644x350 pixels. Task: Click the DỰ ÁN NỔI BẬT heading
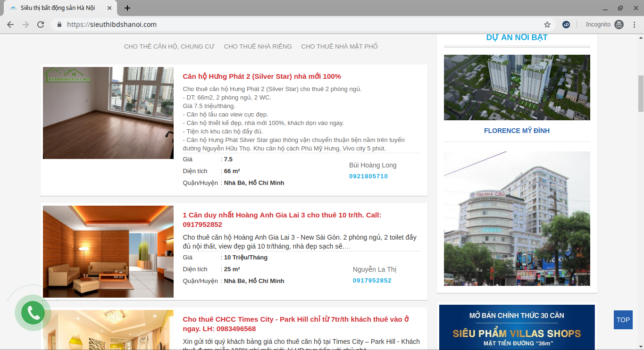[x=517, y=38]
